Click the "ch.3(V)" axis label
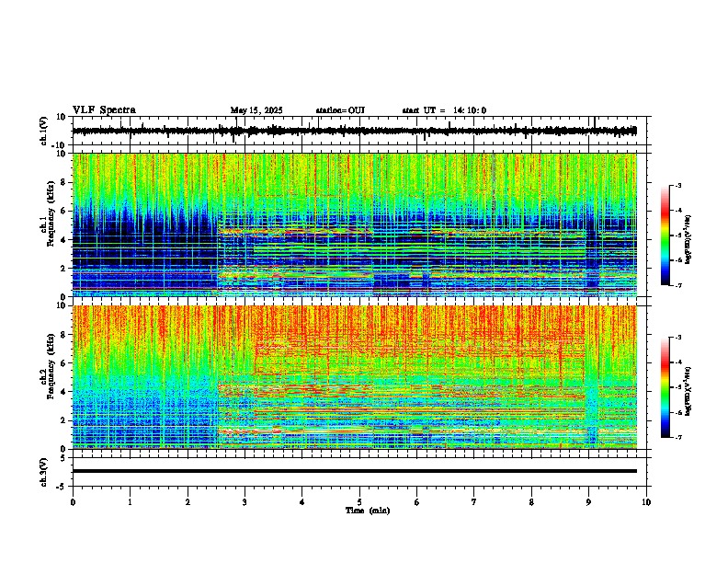 44,473
